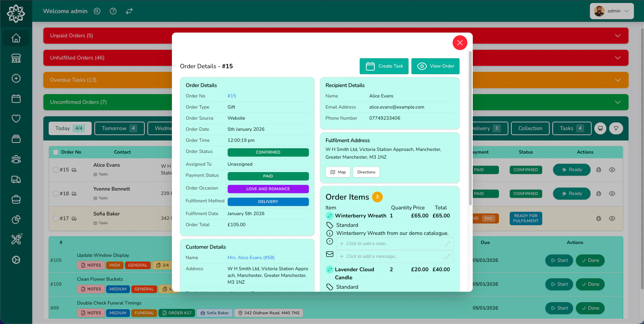The image size is (644, 324).
Task: Toggle the checkbox for order #15
Action: tap(56, 170)
